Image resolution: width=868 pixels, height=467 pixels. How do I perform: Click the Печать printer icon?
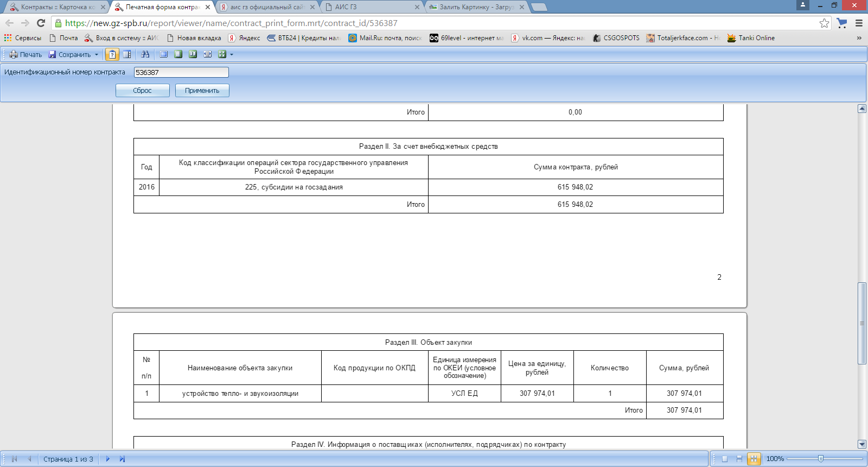pyautogui.click(x=14, y=54)
